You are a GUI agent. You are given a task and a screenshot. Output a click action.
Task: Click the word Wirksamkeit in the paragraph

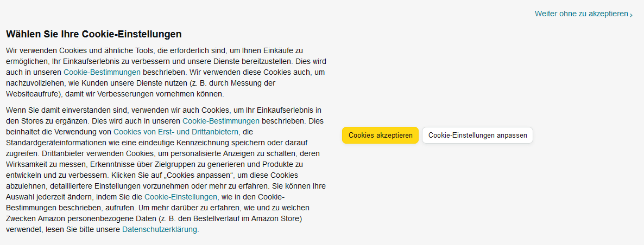27,164
